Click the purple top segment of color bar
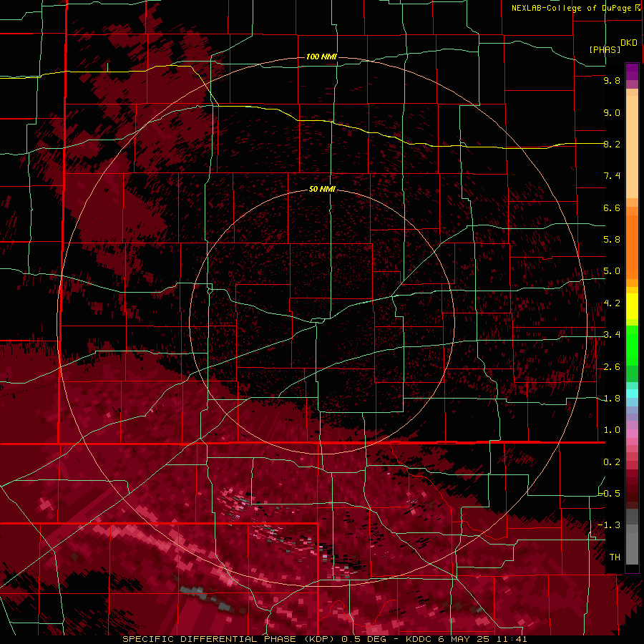 [632, 72]
